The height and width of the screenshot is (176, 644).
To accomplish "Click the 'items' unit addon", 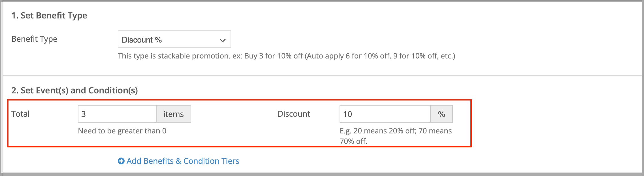I will point(174,114).
